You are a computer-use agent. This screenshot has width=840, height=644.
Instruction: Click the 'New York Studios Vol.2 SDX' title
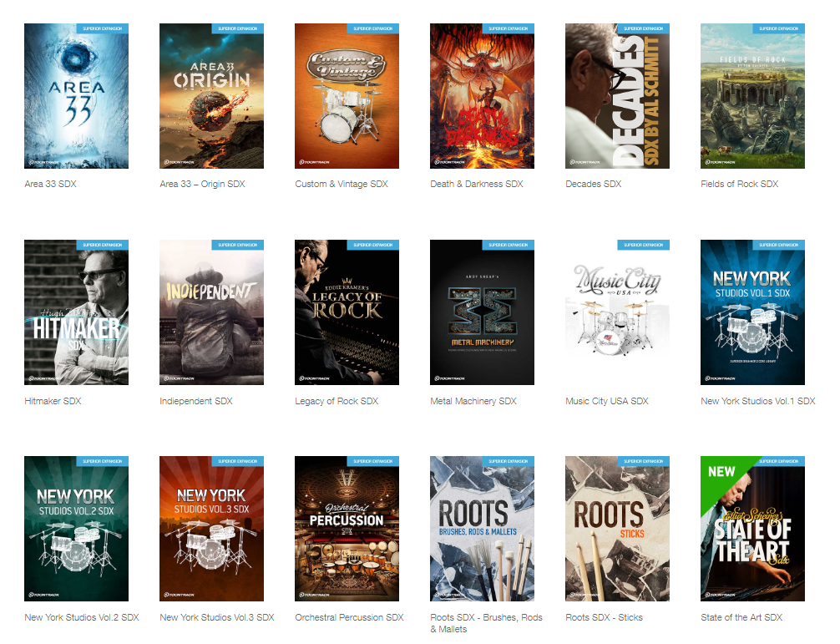tap(82, 617)
